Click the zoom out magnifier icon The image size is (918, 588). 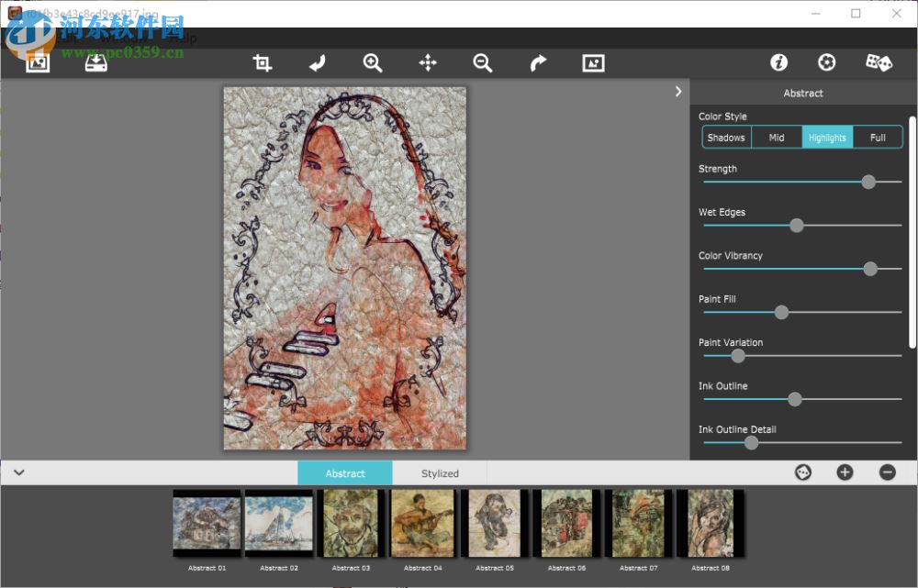483,62
